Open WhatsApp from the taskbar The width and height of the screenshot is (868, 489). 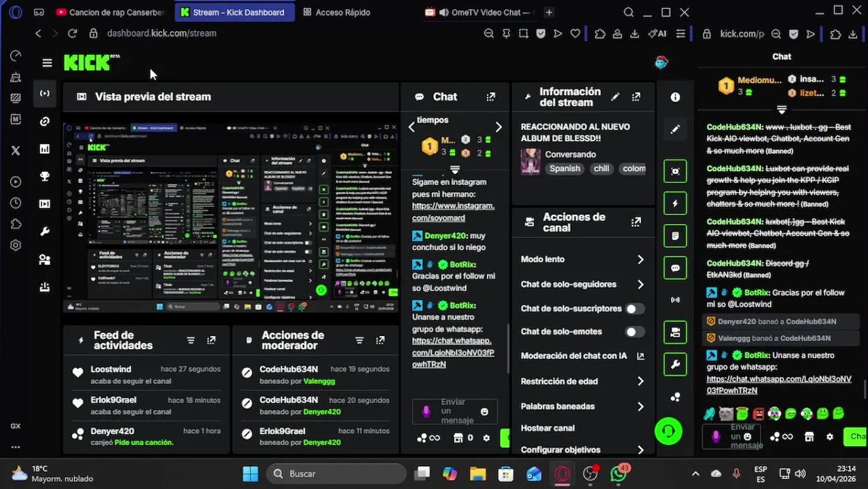(619, 473)
